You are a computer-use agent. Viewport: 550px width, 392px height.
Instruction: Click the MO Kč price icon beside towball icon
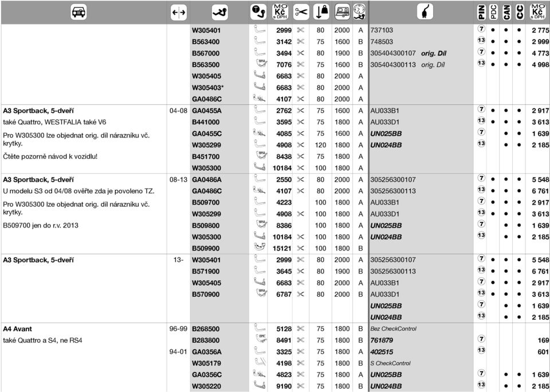[x=280, y=12]
